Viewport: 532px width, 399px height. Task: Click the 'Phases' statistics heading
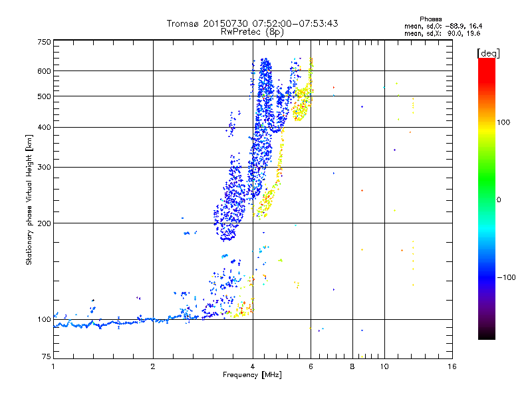(430, 19)
